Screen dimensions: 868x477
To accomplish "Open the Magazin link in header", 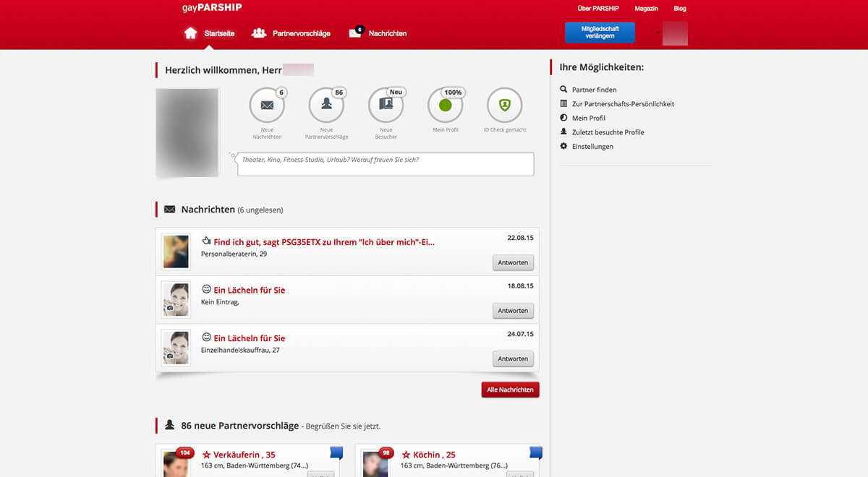I will pyautogui.click(x=646, y=9).
